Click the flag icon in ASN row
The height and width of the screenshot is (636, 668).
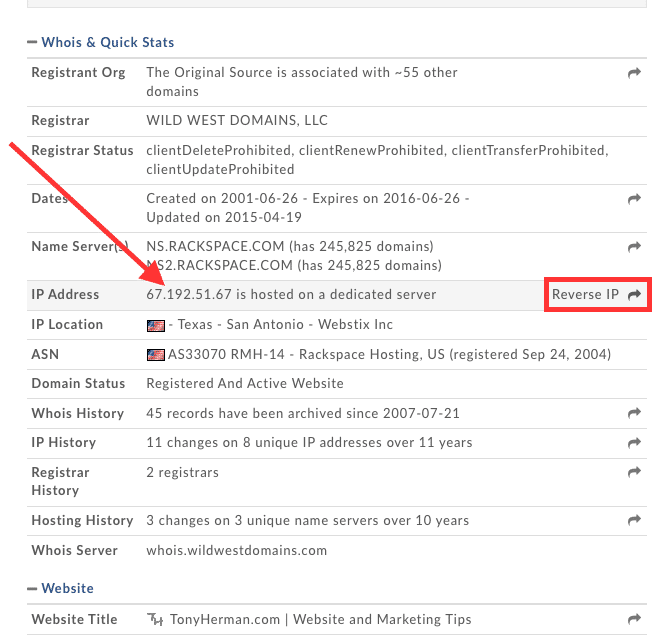[155, 355]
